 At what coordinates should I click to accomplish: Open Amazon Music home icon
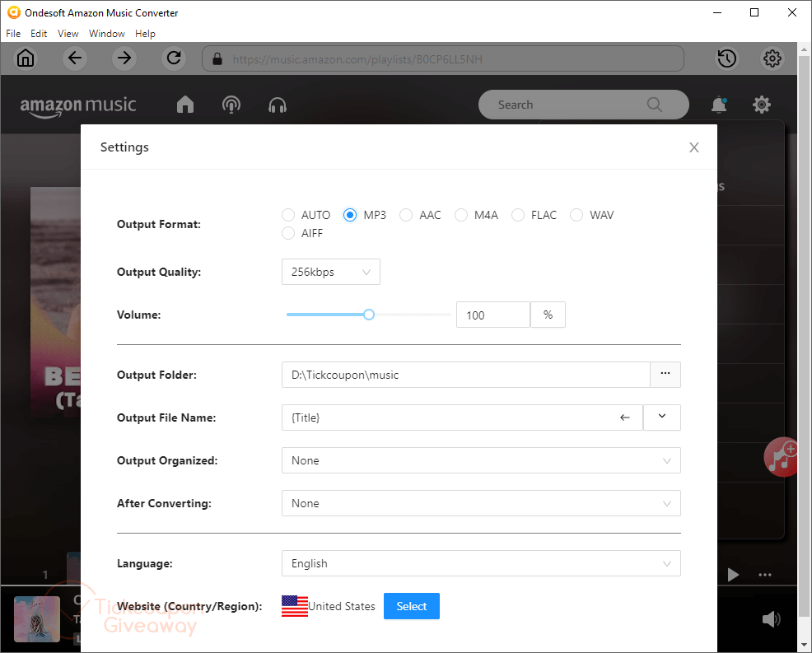click(x=184, y=105)
